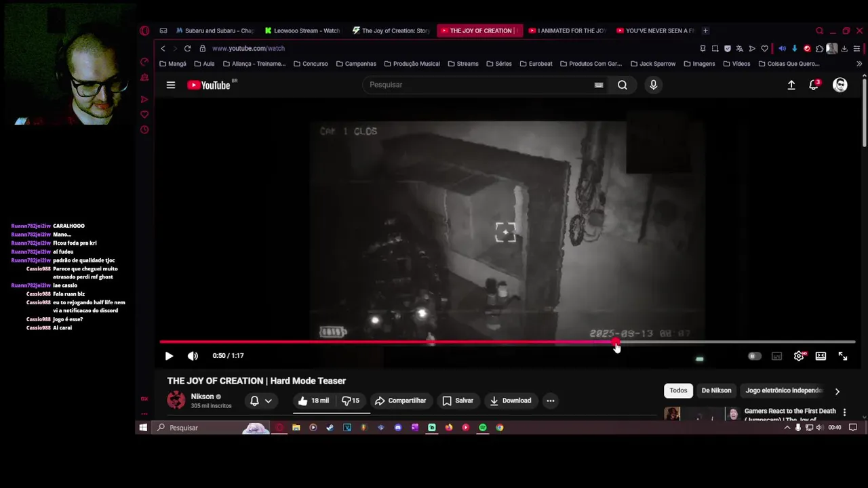868x488 pixels.
Task: Open the Eurobeat bookmarks folder
Action: 536,64
